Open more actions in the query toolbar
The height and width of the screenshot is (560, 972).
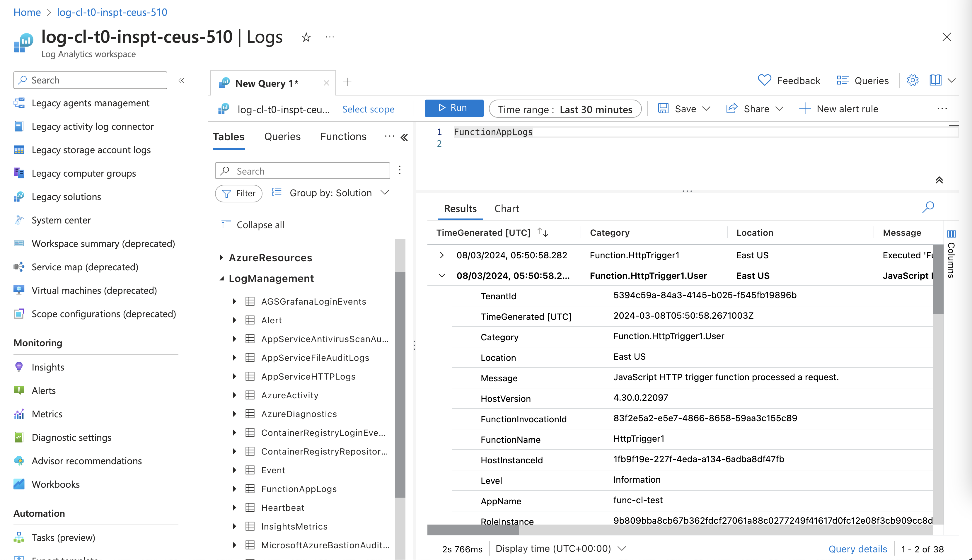click(x=942, y=109)
